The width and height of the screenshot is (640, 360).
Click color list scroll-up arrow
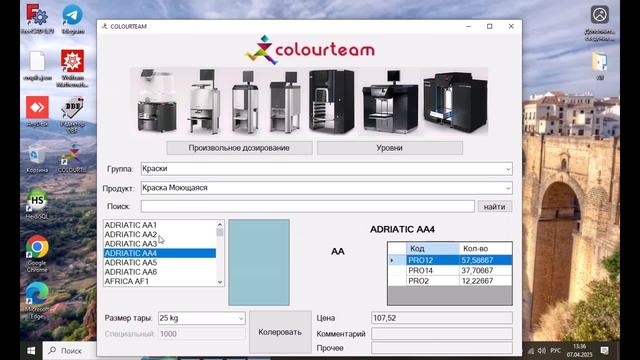220,224
